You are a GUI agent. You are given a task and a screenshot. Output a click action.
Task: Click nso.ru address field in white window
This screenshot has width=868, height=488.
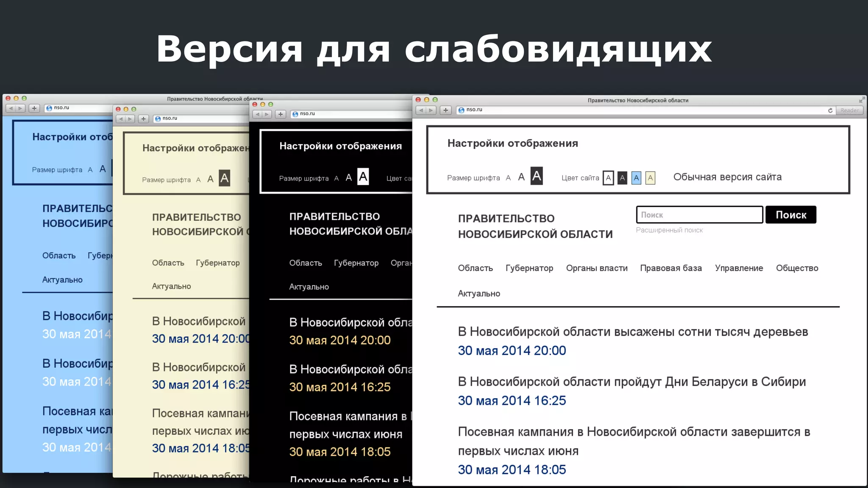pyautogui.click(x=646, y=110)
